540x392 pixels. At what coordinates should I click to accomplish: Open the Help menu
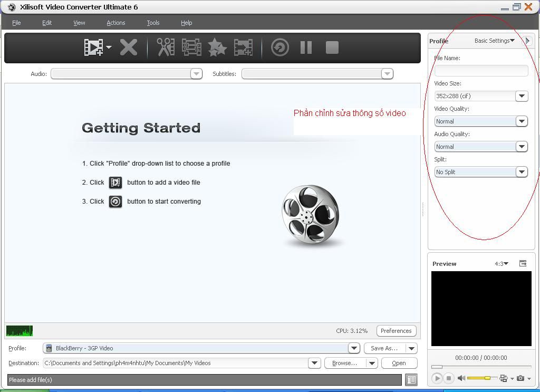pyautogui.click(x=186, y=23)
